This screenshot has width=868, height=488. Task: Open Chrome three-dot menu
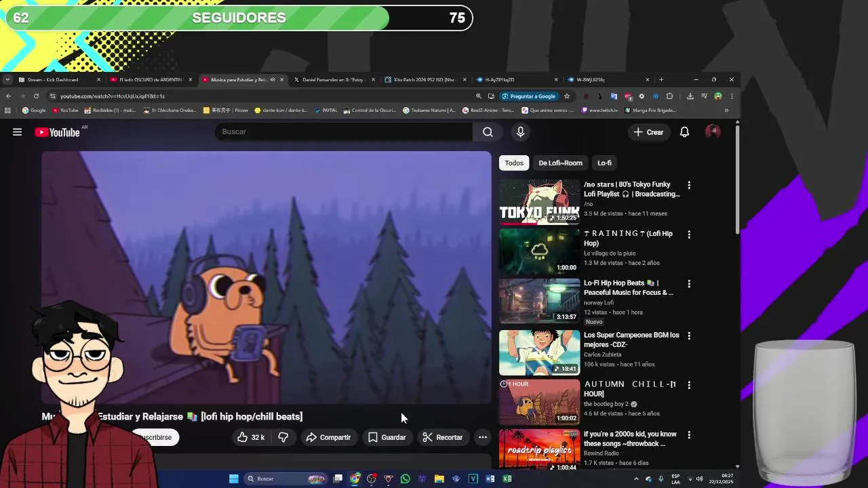click(x=732, y=96)
